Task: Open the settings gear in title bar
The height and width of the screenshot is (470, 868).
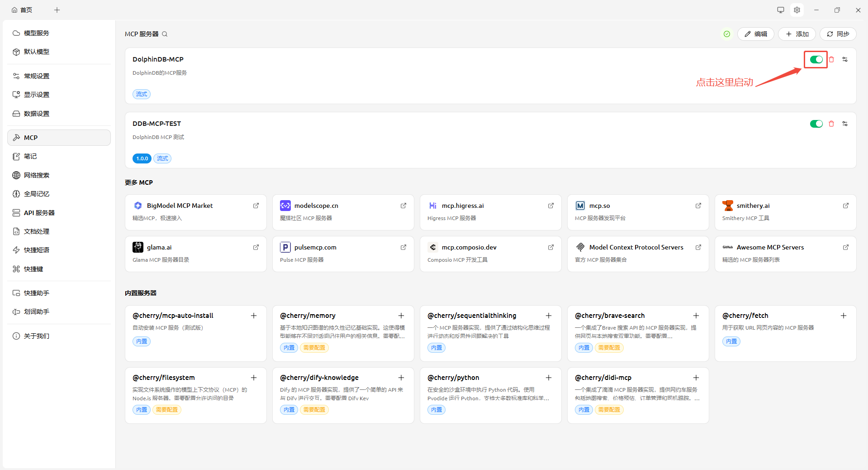Action: coord(797,10)
